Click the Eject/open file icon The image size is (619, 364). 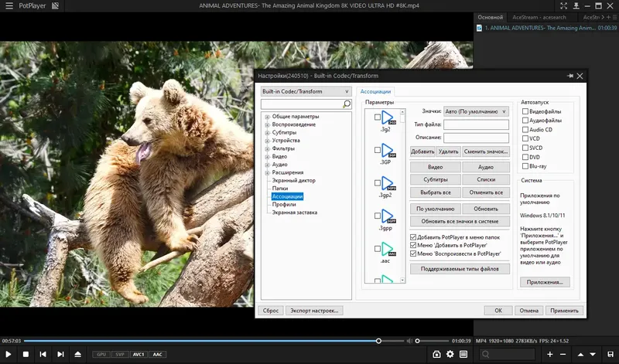77,354
